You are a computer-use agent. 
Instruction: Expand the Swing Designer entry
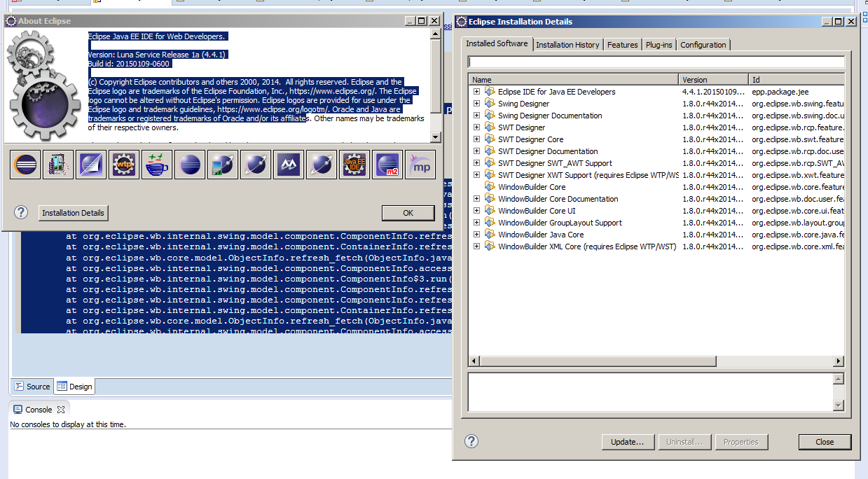click(476, 104)
